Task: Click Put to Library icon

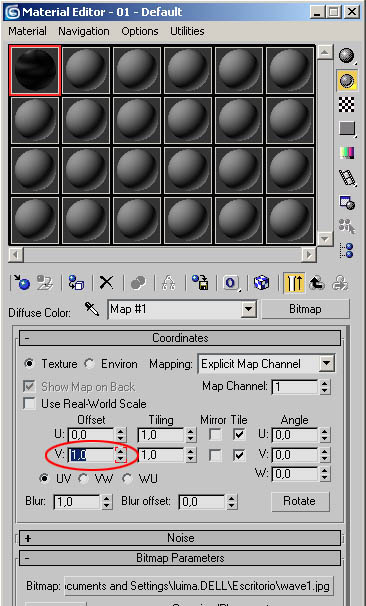Action: pos(200,283)
